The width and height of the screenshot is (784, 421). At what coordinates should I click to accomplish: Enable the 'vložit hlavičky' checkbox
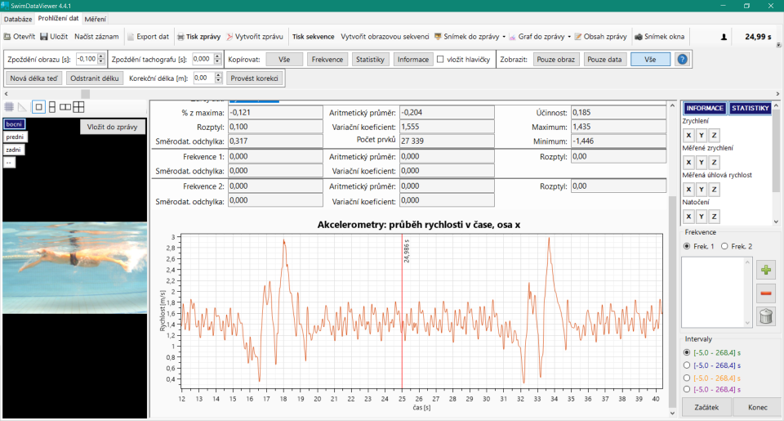click(441, 60)
